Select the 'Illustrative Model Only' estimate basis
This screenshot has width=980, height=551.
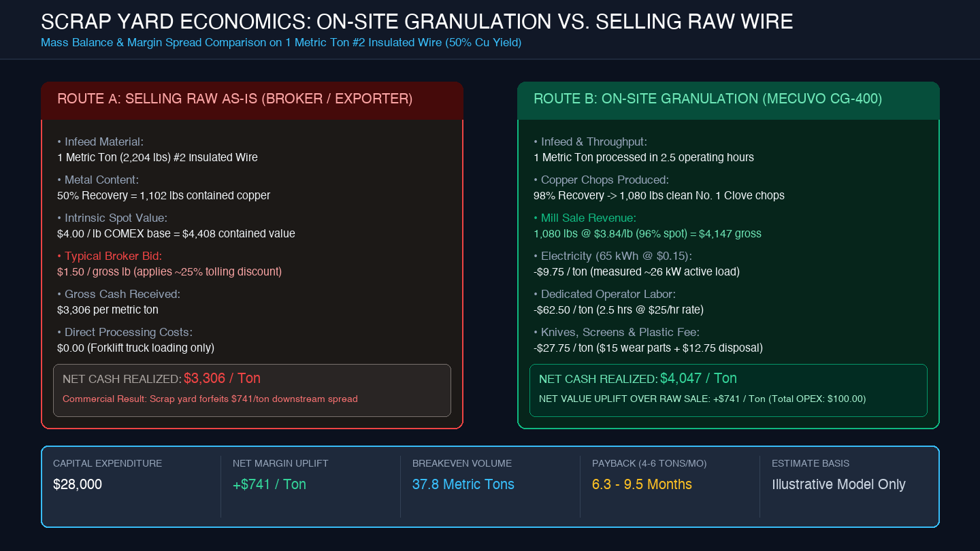click(x=838, y=484)
